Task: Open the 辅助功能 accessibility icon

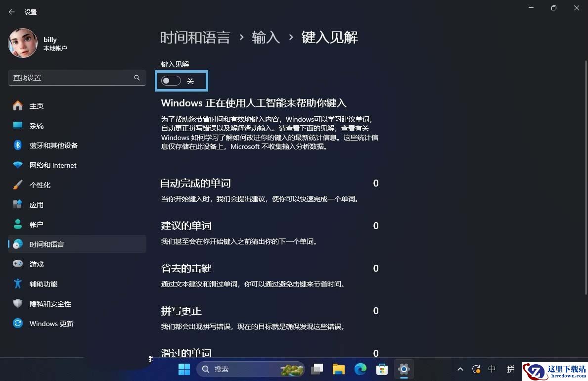Action: point(18,284)
